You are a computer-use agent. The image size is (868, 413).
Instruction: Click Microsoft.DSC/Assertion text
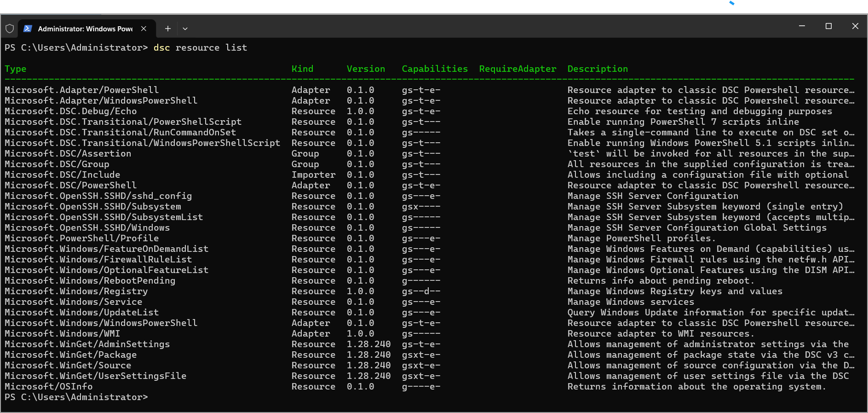pyautogui.click(x=68, y=154)
